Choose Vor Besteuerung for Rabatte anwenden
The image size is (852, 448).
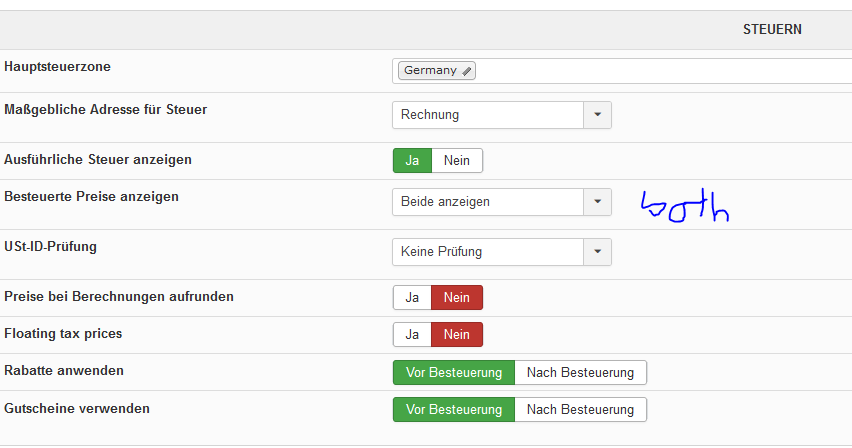[454, 373]
